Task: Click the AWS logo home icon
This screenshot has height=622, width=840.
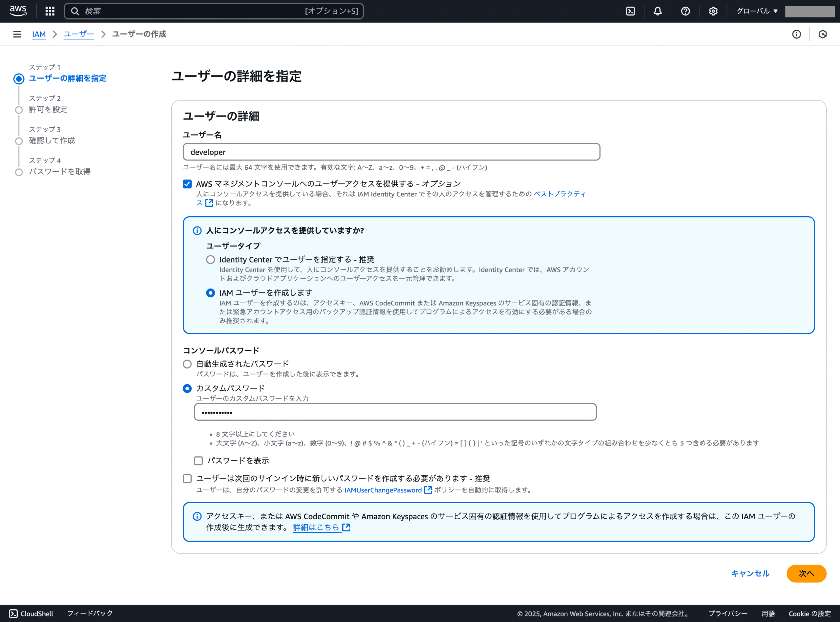Action: pos(18,11)
